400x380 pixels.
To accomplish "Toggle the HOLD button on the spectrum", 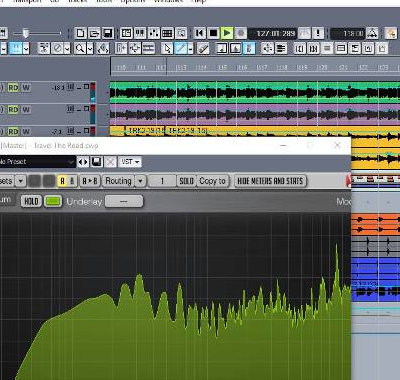I will point(31,201).
